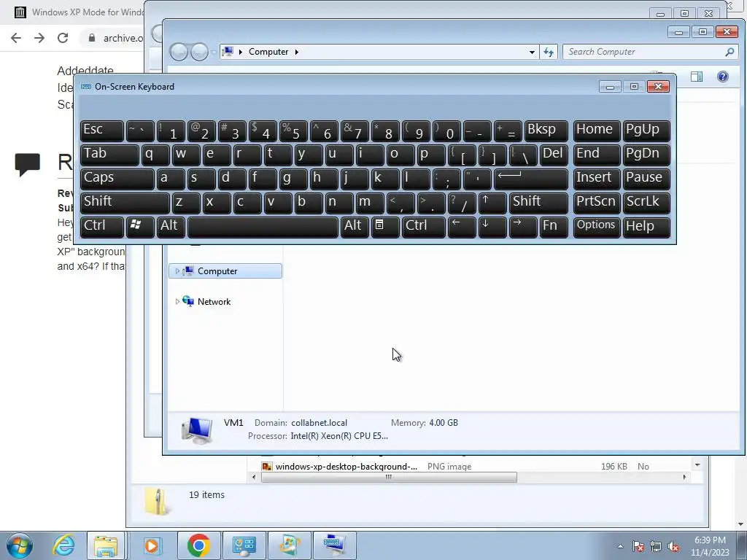Click the Search Computer field
The image size is (747, 560).
click(643, 52)
